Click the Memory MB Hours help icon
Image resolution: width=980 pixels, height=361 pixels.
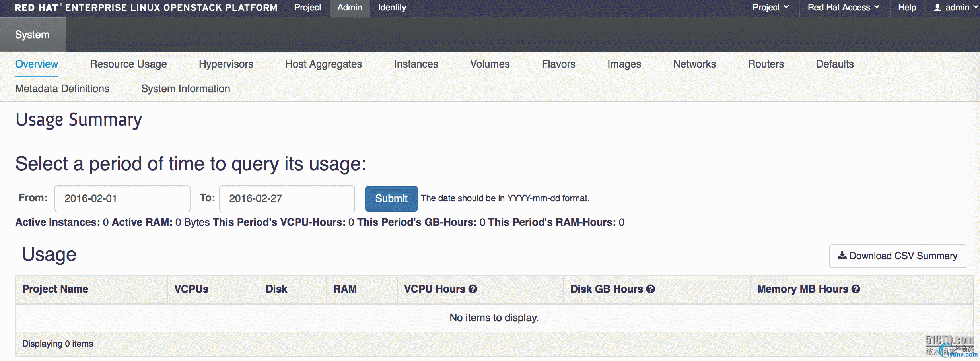[x=856, y=289]
